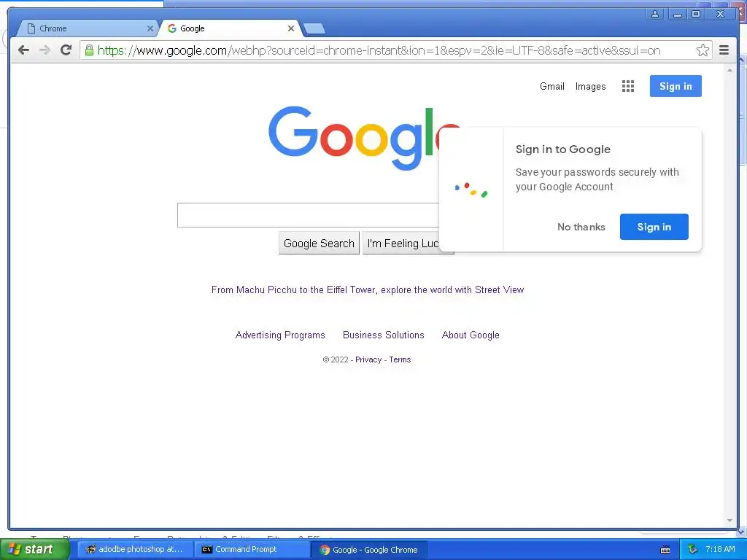Open a new tab button
Viewport: 747px width, 560px height.
coord(314,29)
